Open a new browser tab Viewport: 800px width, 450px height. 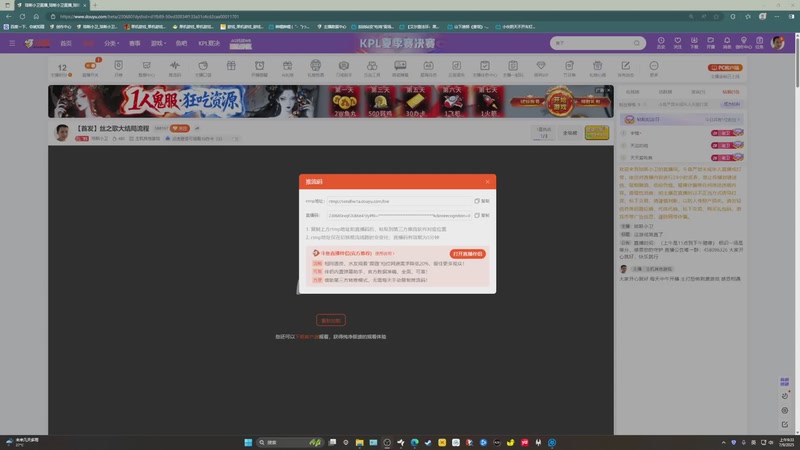pyautogui.click(x=95, y=5)
